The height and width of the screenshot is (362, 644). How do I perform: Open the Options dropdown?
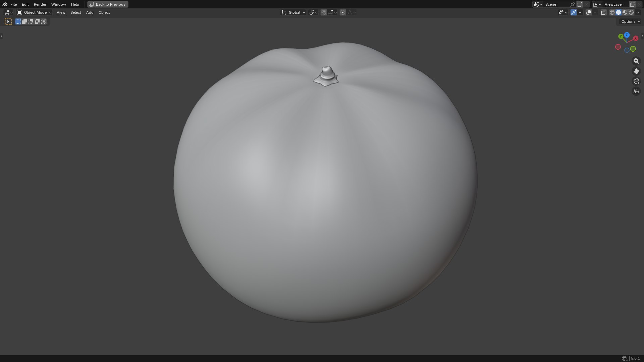click(x=630, y=21)
